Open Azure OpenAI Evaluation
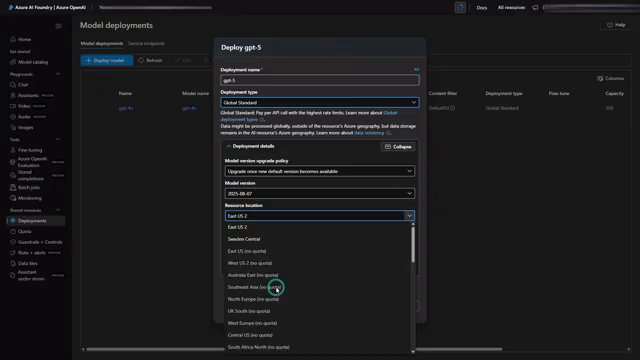The width and height of the screenshot is (640, 360). (x=32, y=162)
